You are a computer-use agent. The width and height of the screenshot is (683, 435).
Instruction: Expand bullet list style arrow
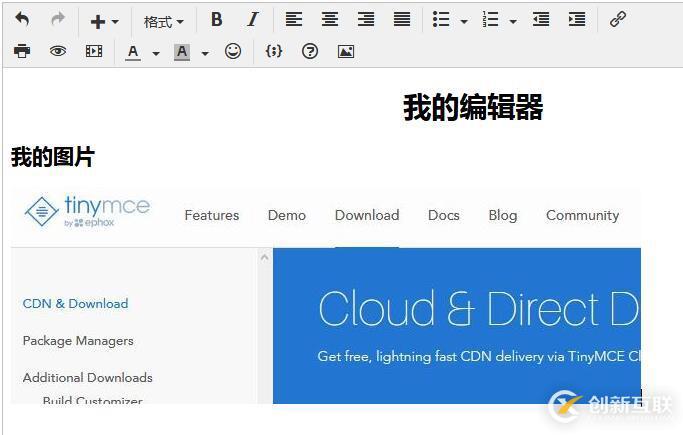pos(464,21)
